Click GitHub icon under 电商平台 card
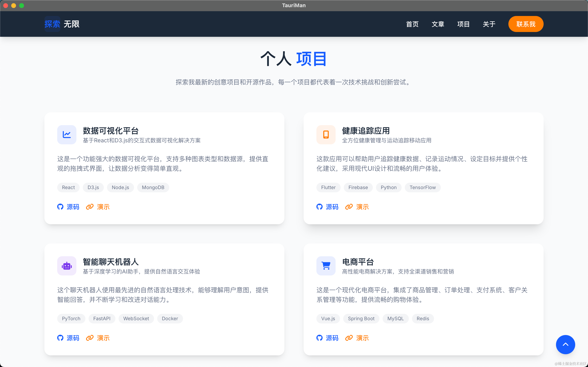The width and height of the screenshot is (588, 367). pyautogui.click(x=319, y=338)
